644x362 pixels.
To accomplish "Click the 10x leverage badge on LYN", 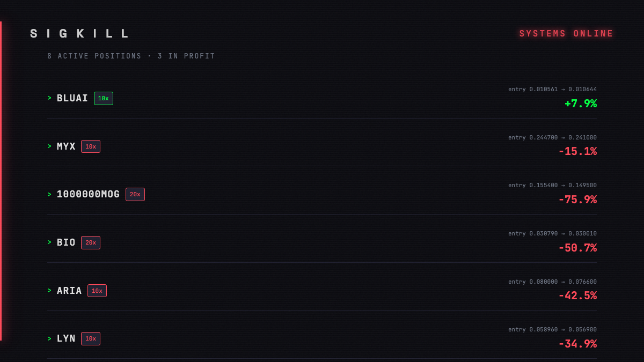I will click(91, 339).
